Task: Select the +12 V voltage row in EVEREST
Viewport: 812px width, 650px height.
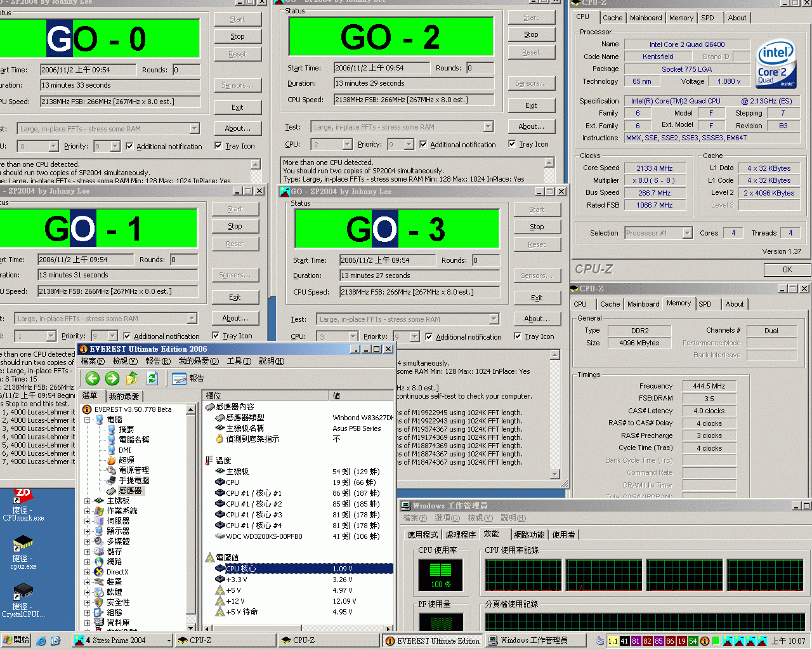Action: (298, 601)
